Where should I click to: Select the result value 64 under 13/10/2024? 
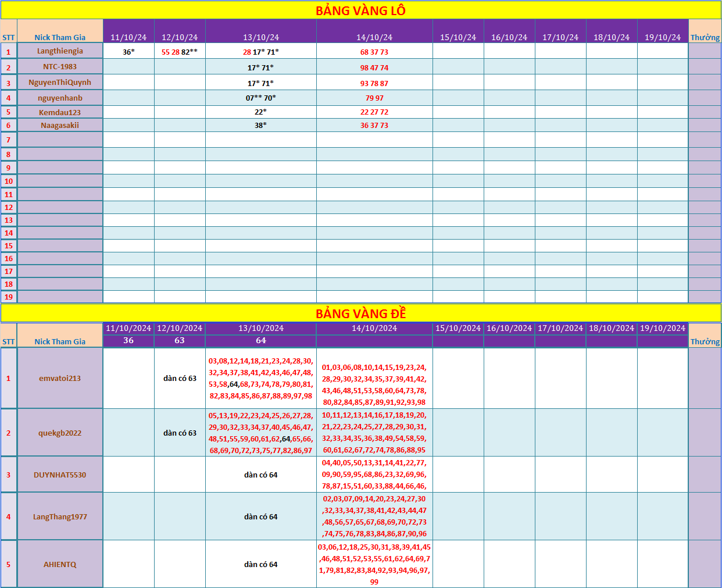[261, 341]
